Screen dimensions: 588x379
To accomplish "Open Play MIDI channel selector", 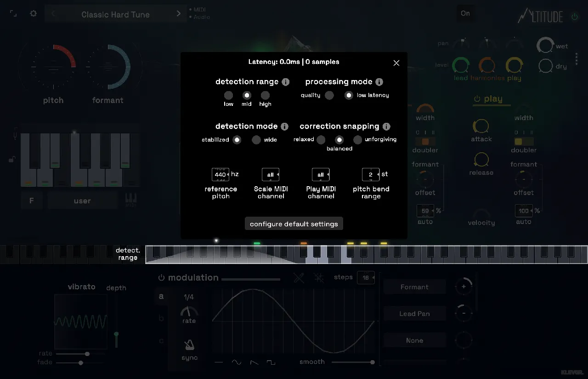I will (321, 174).
